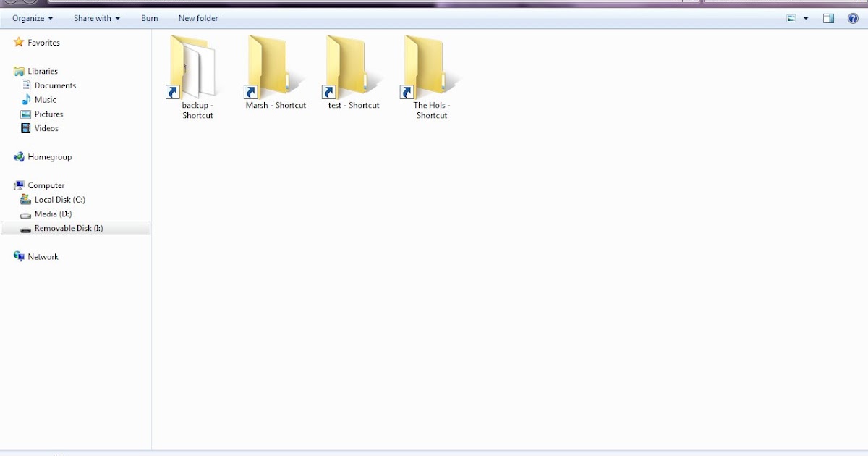Select Local Disk (C:)
Viewport: 868px width, 456px height.
click(x=59, y=200)
